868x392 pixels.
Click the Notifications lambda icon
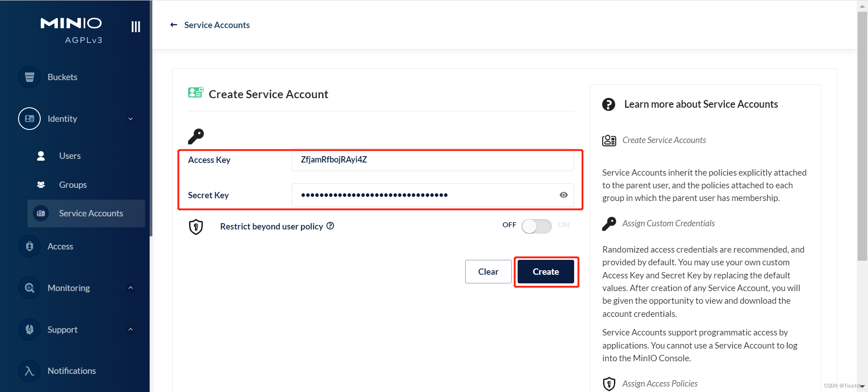tap(29, 371)
